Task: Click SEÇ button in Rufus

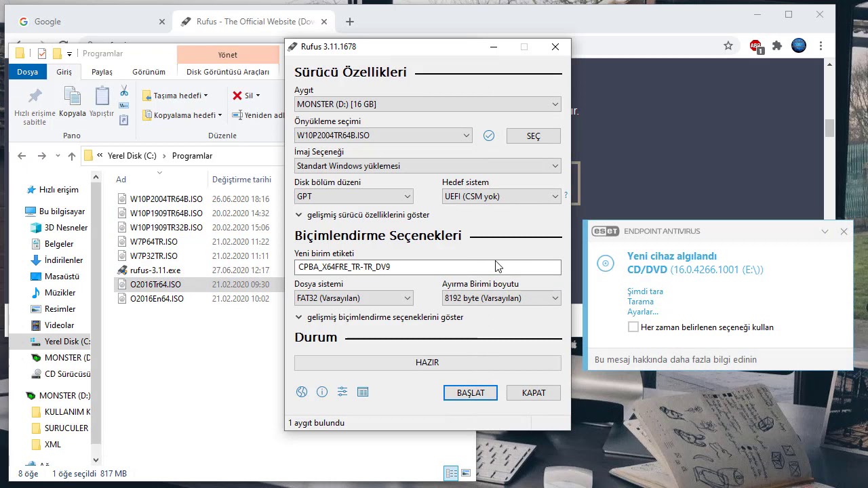Action: tap(534, 136)
